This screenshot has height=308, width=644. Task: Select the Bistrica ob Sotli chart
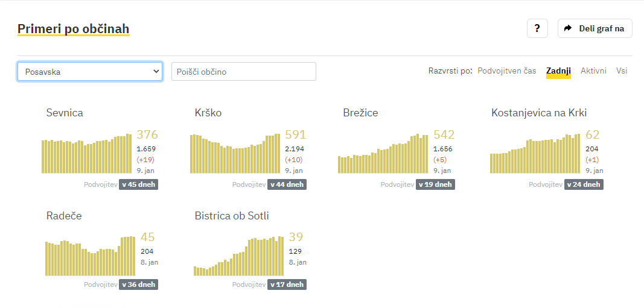click(x=238, y=256)
